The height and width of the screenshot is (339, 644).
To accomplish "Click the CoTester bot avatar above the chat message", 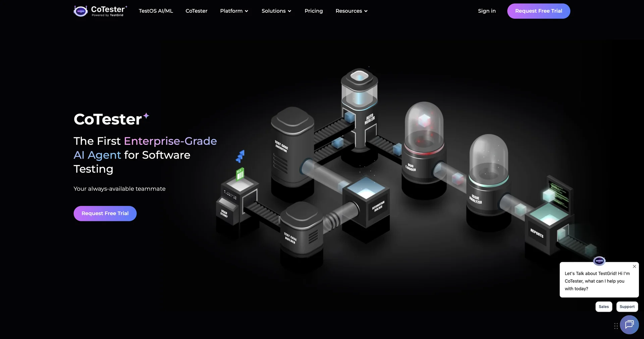I will [599, 261].
